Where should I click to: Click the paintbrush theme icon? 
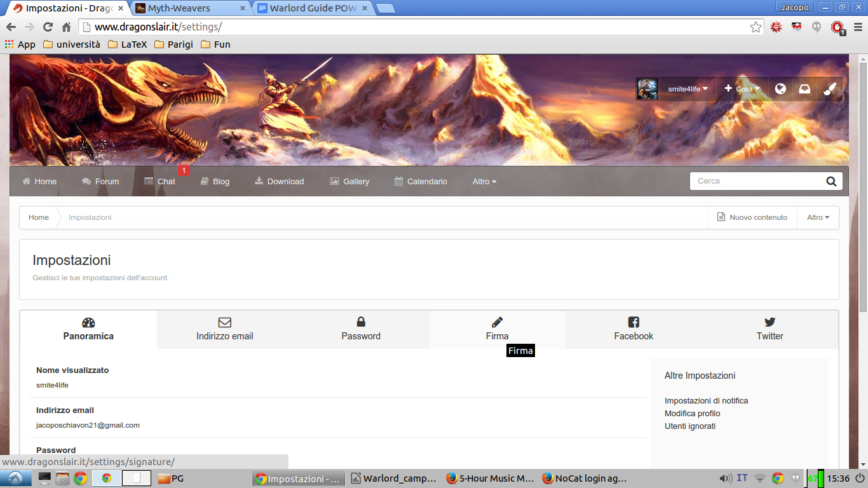pyautogui.click(x=829, y=89)
